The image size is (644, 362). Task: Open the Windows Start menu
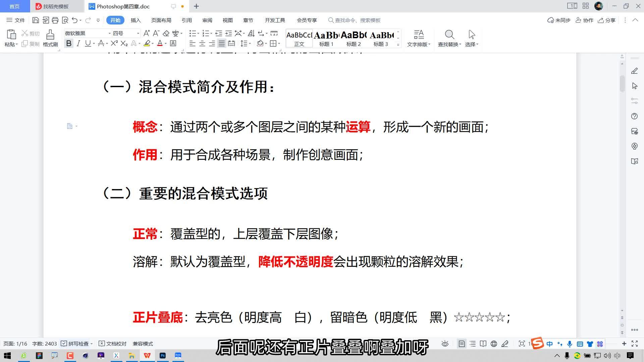point(7,355)
